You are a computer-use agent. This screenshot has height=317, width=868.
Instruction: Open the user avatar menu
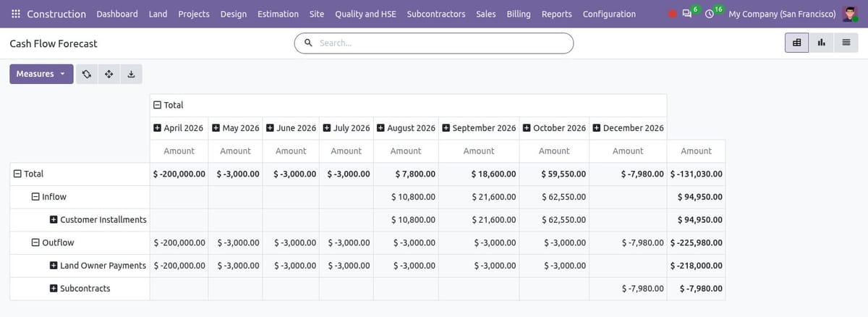[850, 14]
